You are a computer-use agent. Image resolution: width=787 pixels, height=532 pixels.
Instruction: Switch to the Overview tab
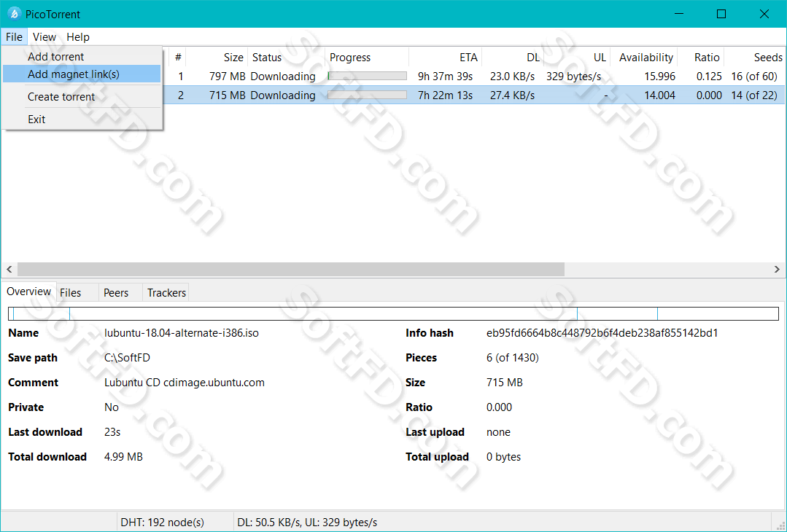pos(28,292)
